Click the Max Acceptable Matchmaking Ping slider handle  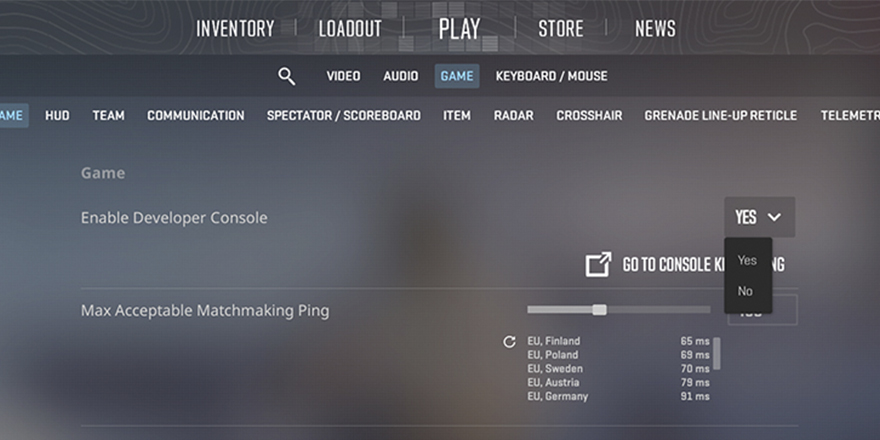coord(599,310)
